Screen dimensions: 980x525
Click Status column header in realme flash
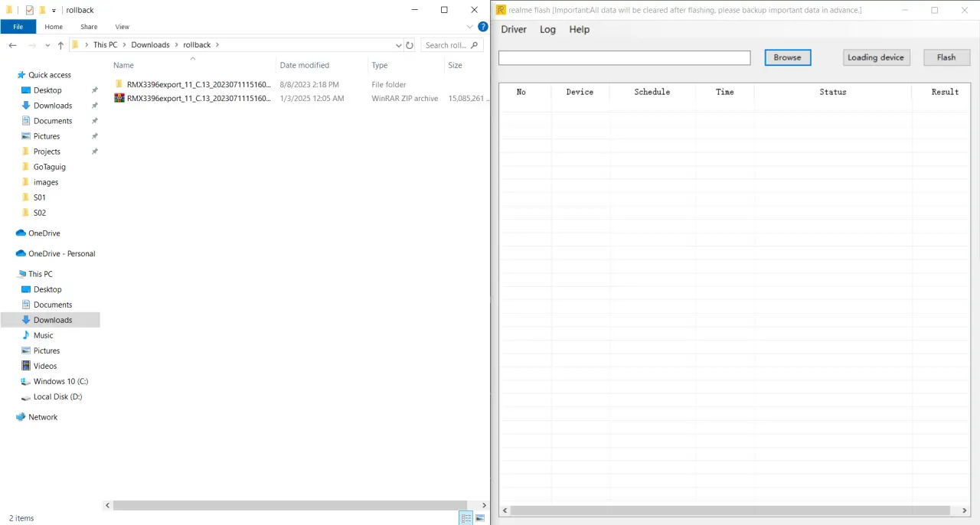click(x=833, y=92)
